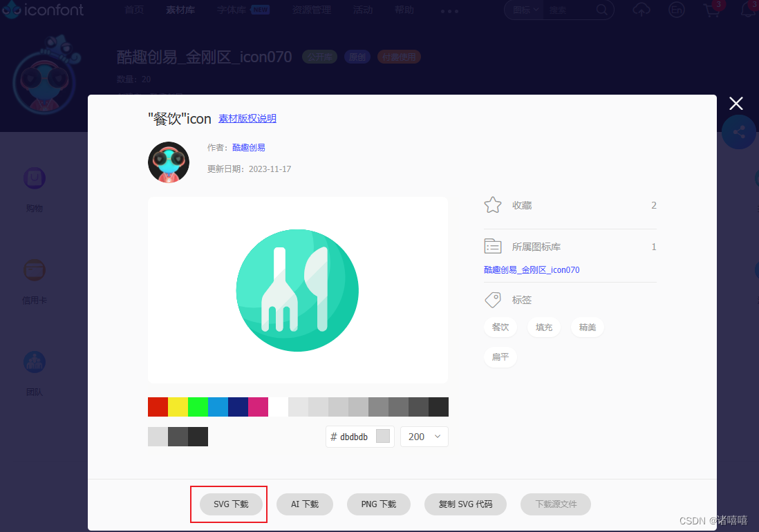The height and width of the screenshot is (532, 759).
Task: Click the blue share button at right edge
Action: [739, 131]
